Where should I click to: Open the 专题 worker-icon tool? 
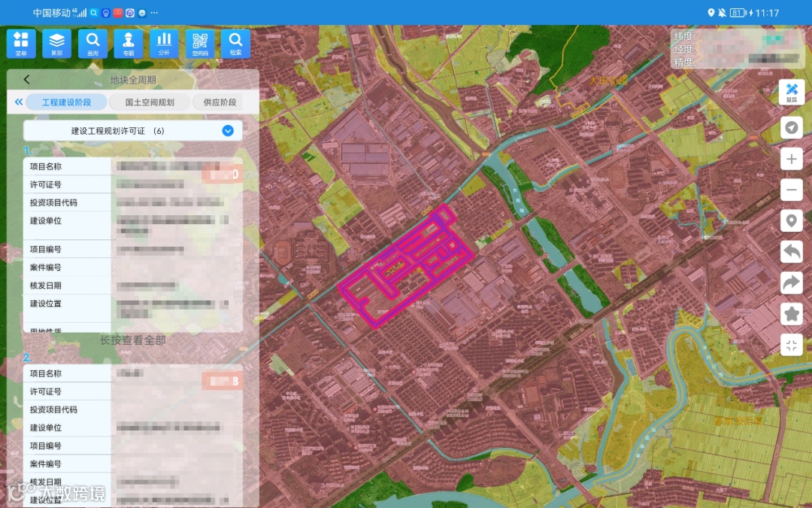pyautogui.click(x=129, y=44)
